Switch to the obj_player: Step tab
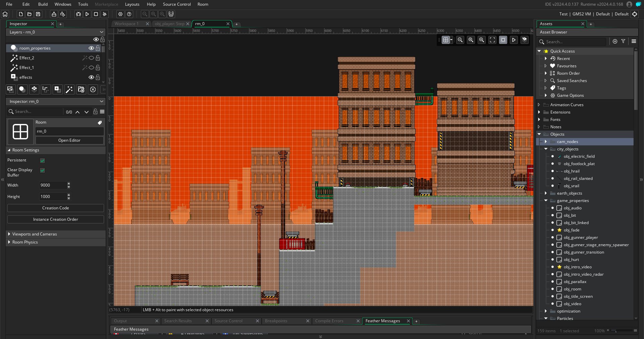 pos(169,24)
